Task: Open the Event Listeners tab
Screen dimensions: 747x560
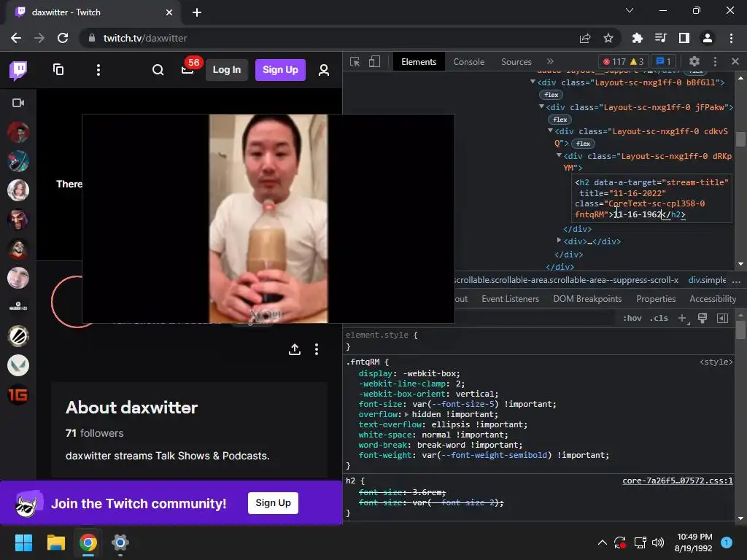Action: click(x=510, y=299)
